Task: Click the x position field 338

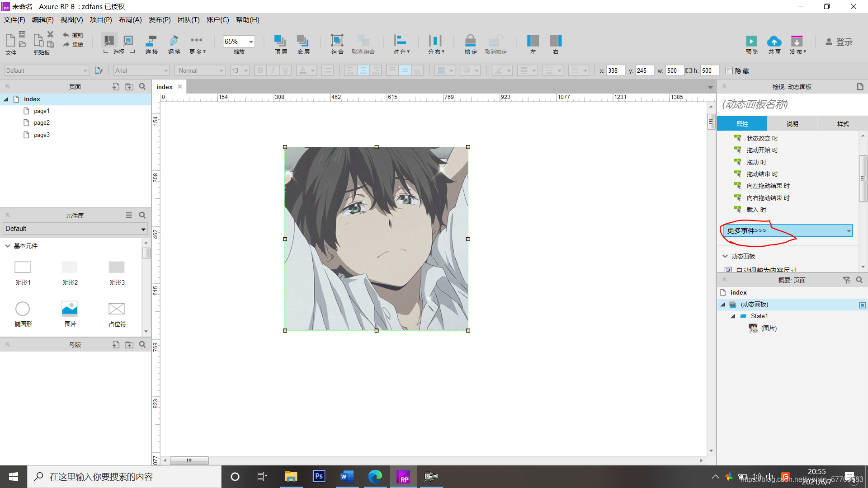Action: coord(615,70)
